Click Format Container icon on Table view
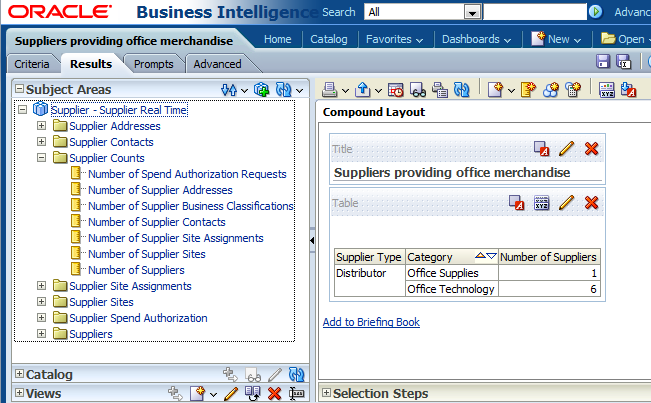Viewport: 651px width, 403px height. 516,203
